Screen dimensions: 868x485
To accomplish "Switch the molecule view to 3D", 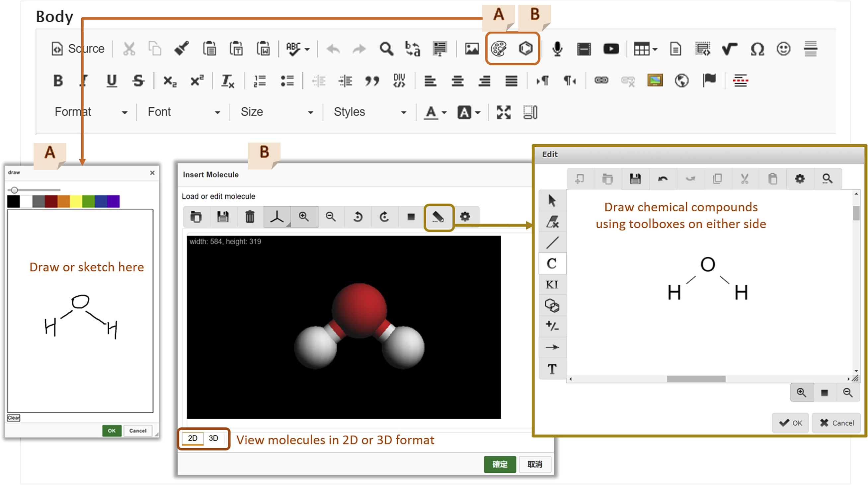I will pyautogui.click(x=213, y=438).
